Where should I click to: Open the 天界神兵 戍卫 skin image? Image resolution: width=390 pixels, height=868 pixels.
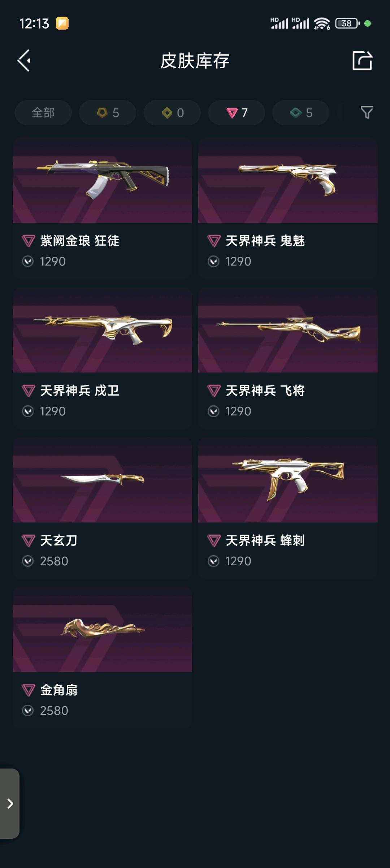pos(102,330)
